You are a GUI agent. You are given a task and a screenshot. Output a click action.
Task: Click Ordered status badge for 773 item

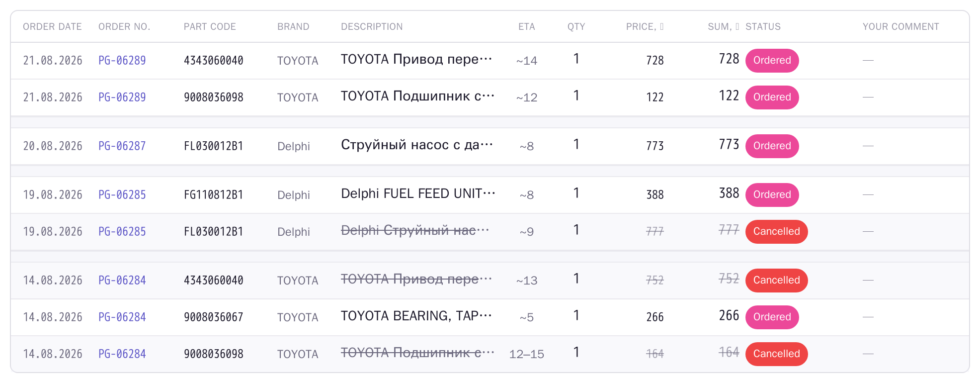(x=772, y=146)
